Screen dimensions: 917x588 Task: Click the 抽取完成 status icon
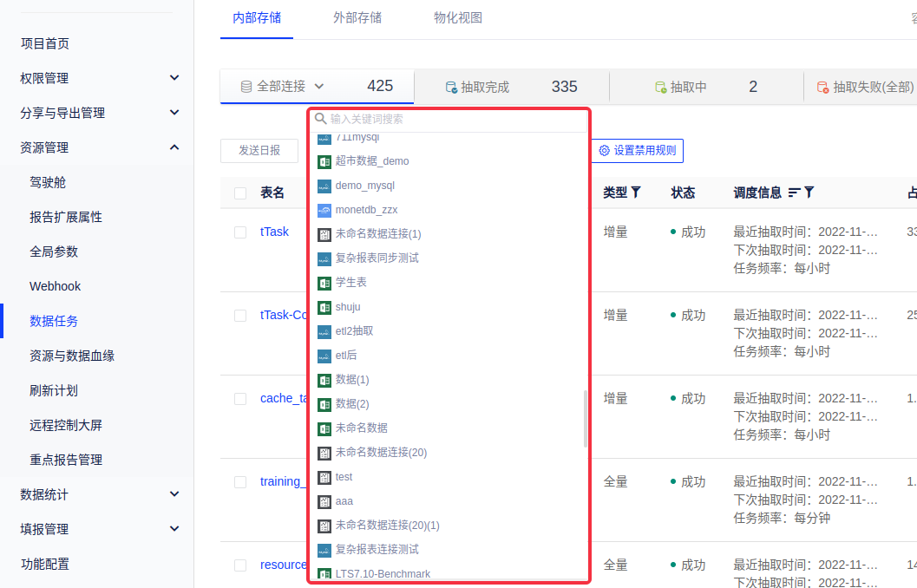point(451,87)
